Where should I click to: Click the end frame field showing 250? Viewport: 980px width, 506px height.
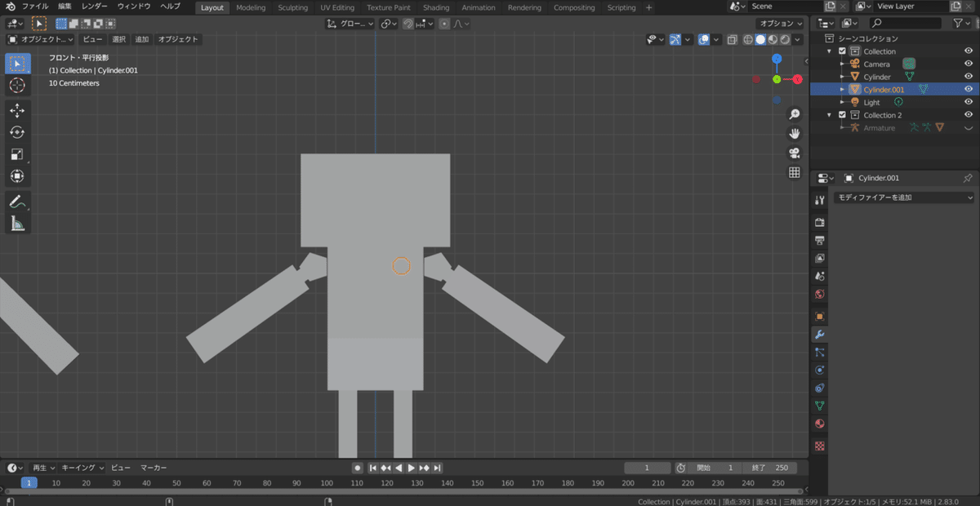770,468
